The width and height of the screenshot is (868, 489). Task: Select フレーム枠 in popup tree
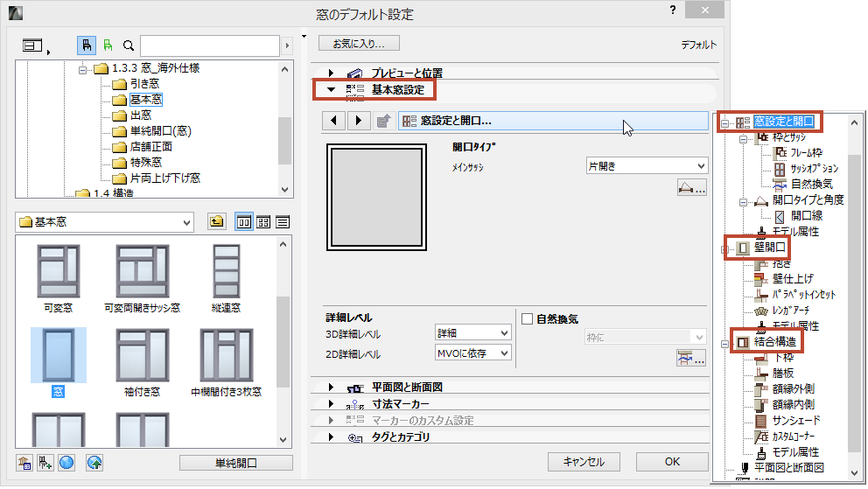(806, 153)
